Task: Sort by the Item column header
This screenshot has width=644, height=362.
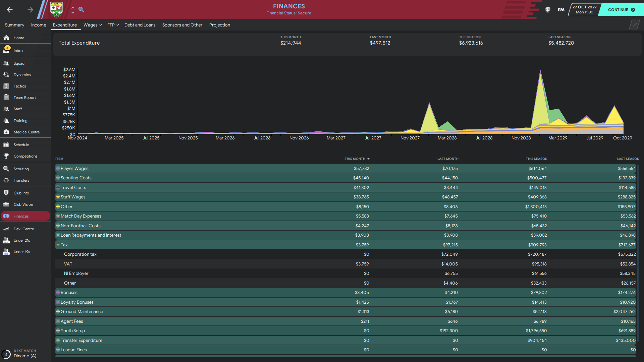Action: 59,159
